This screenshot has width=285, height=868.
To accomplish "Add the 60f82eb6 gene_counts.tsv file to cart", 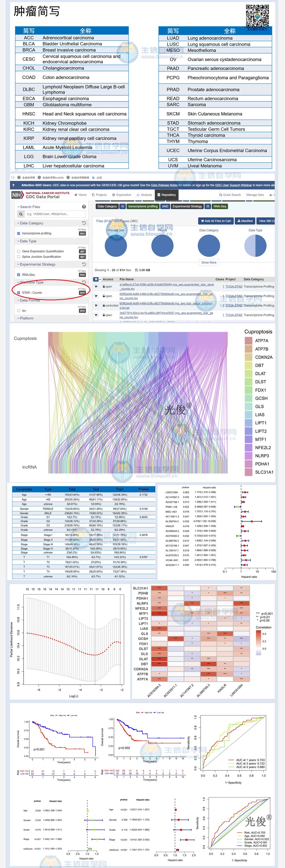I will tap(96, 296).
